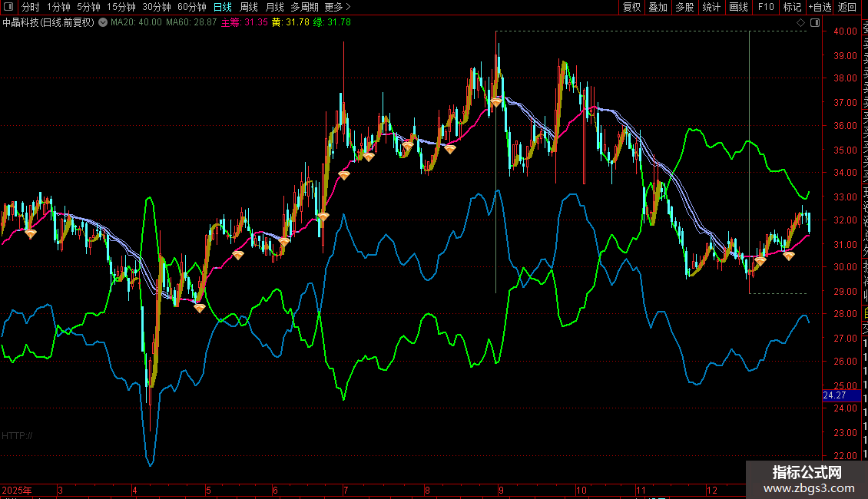This screenshot has height=499, width=868.
Task: Switch to 分时 intraday view
Action: coord(31,7)
